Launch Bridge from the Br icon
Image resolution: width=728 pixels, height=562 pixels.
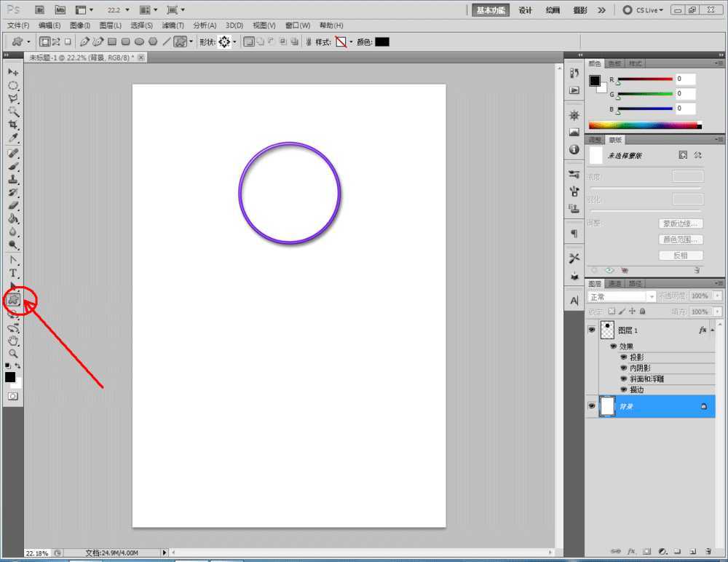pyautogui.click(x=40, y=10)
